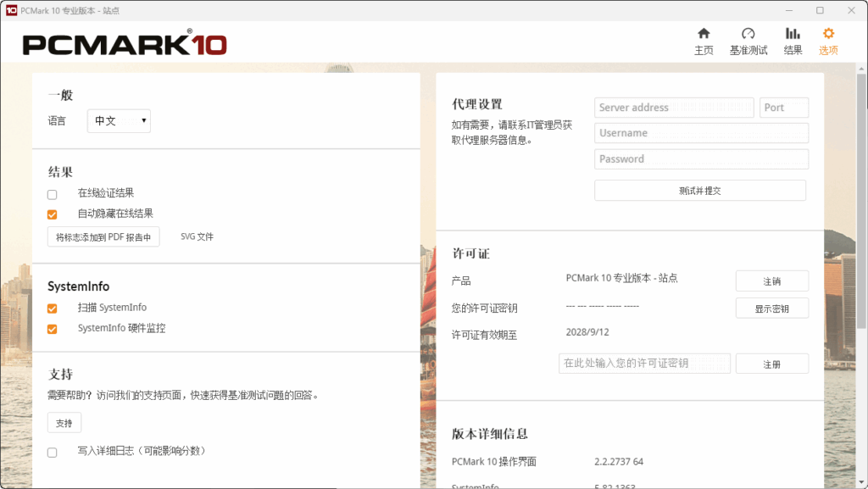Open the SVG 文件 option
This screenshot has height=489, width=868.
coord(198,236)
